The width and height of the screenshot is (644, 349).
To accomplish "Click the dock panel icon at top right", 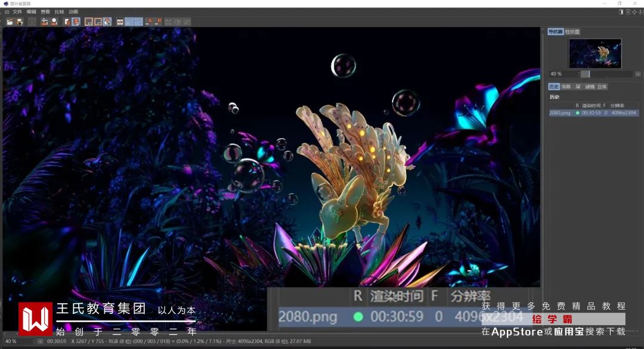I will (x=621, y=12).
